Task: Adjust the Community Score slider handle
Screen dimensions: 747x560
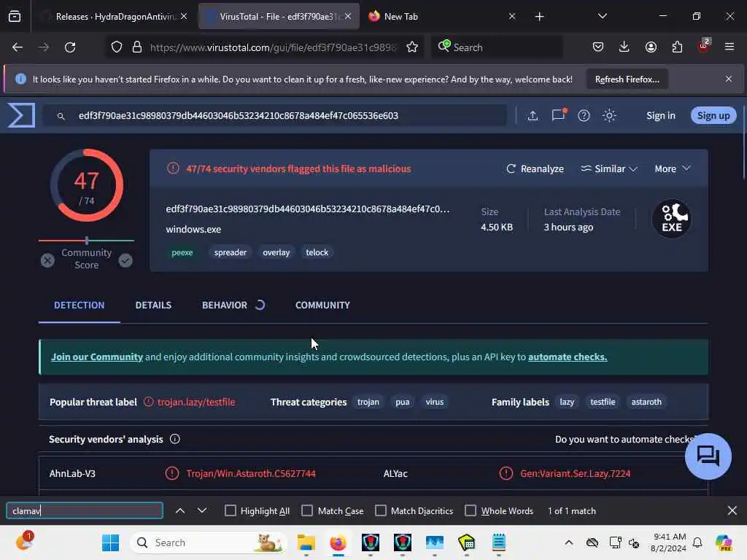Action: tap(87, 241)
